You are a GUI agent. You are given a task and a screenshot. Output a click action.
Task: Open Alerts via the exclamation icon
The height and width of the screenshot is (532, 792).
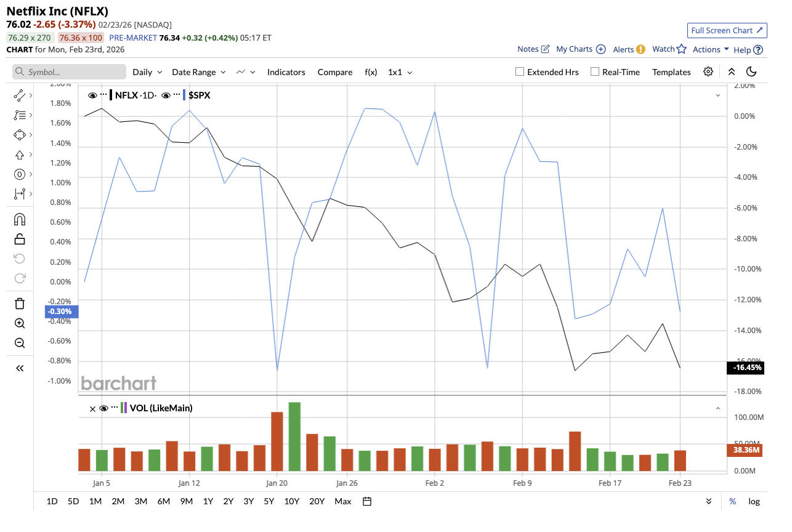tap(640, 49)
